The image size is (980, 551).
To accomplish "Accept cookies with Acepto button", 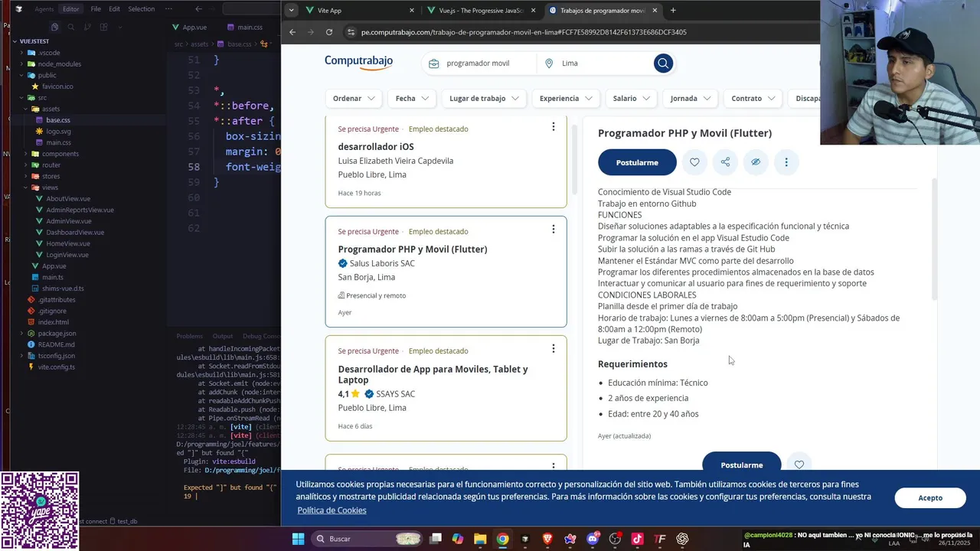I will pos(930,497).
